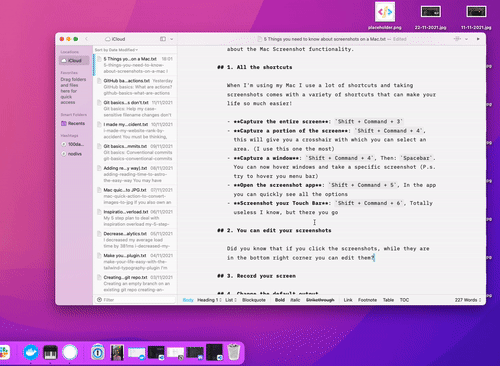Open file Git basics...s don't.txt
The image size is (500, 366).
pos(135,109)
